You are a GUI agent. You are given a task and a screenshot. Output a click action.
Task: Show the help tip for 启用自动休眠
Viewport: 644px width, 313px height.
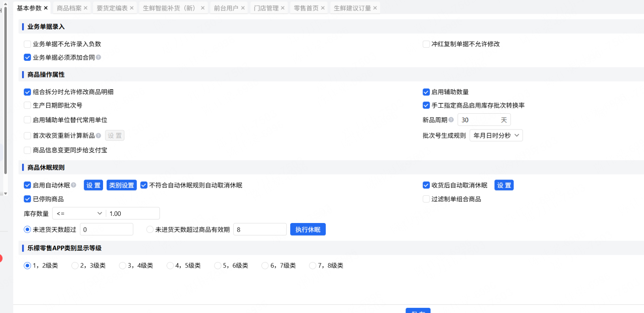tap(73, 185)
